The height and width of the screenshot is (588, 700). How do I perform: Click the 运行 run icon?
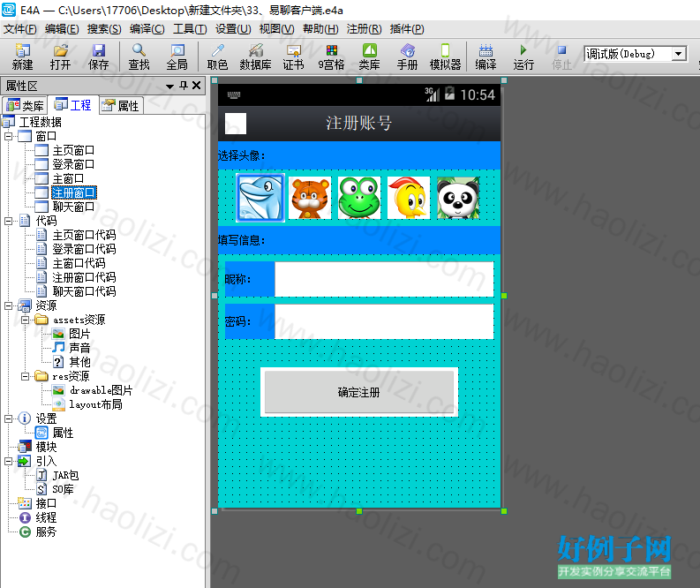tap(523, 57)
